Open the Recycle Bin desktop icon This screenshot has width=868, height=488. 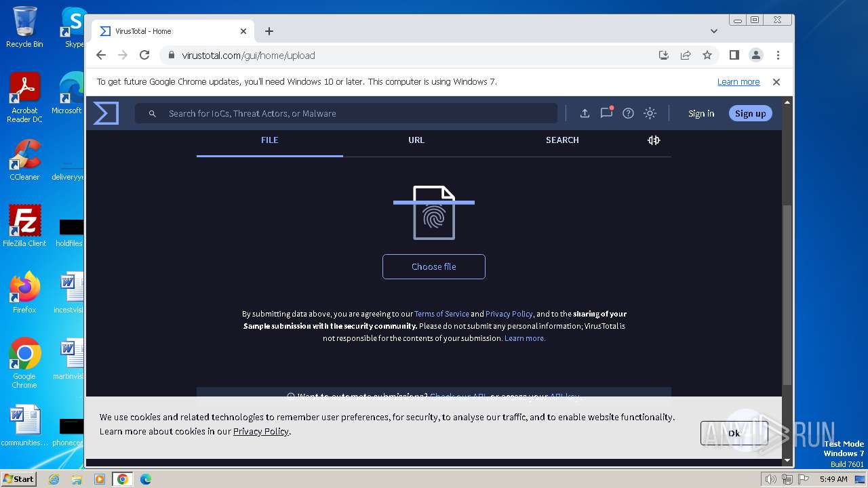pos(24,27)
